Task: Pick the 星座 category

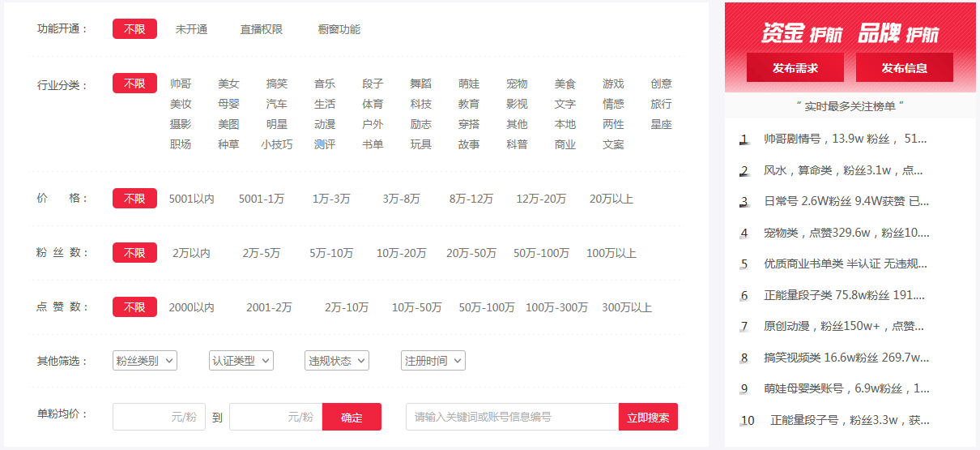Action: (x=661, y=124)
